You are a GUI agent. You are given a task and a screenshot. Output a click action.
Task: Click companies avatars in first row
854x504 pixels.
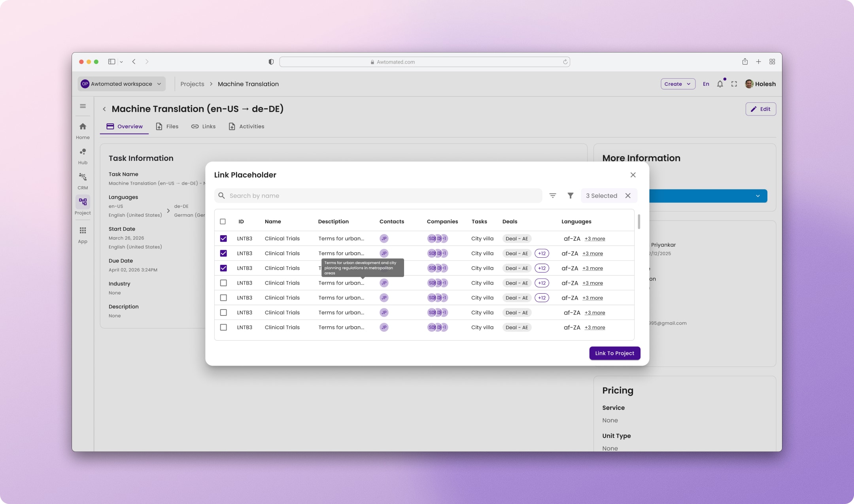[x=438, y=238]
